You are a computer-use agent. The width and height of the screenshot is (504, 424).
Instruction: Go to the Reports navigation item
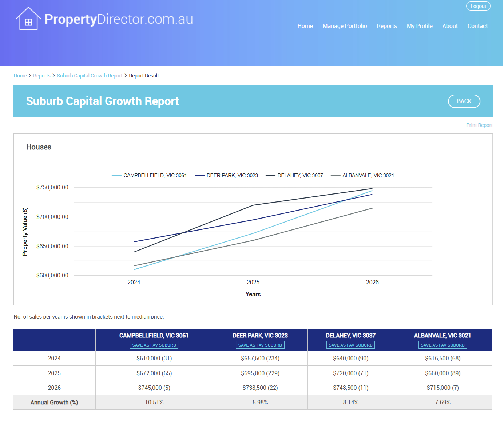coord(386,26)
